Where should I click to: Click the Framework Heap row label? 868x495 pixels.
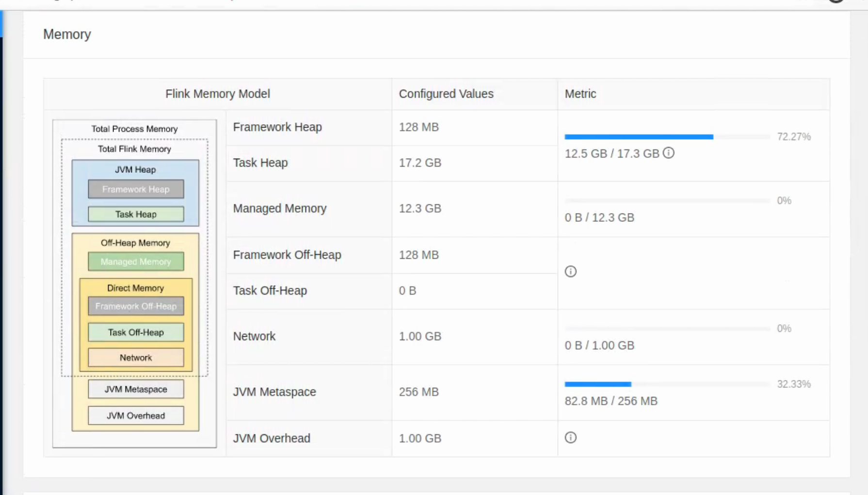coord(277,127)
